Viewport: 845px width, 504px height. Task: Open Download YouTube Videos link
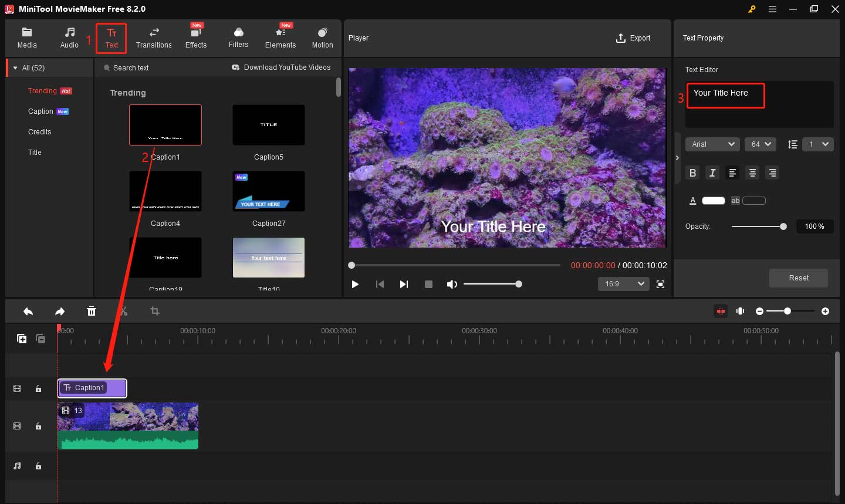pos(281,67)
